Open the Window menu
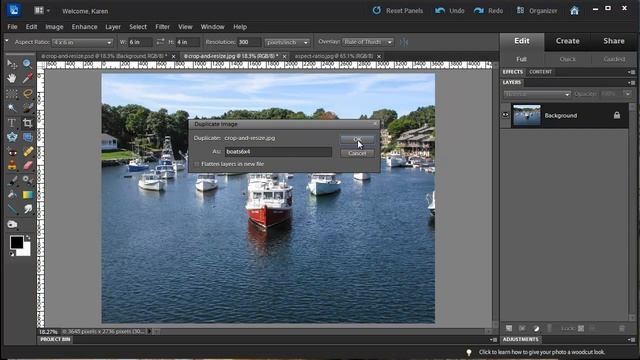The height and width of the screenshot is (360, 640). click(212, 27)
